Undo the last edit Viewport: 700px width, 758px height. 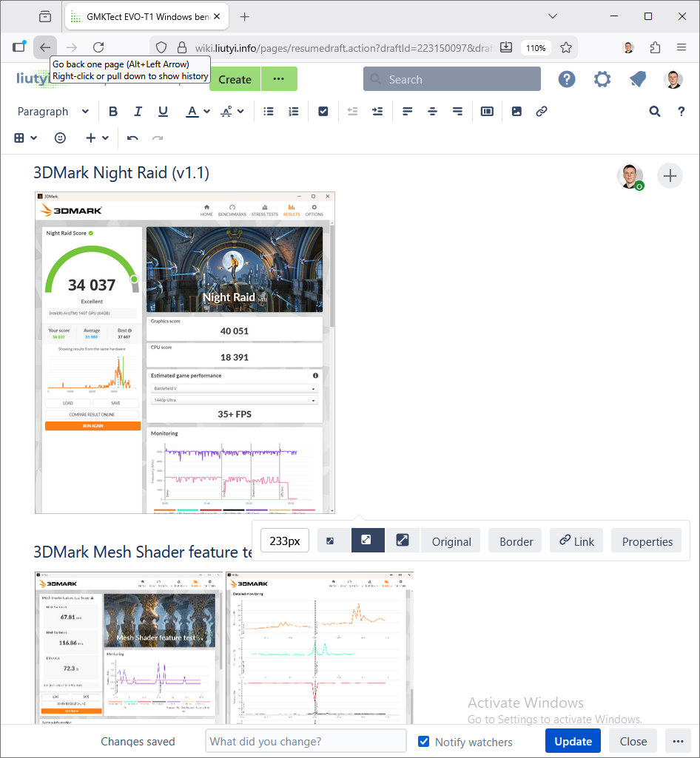132,138
